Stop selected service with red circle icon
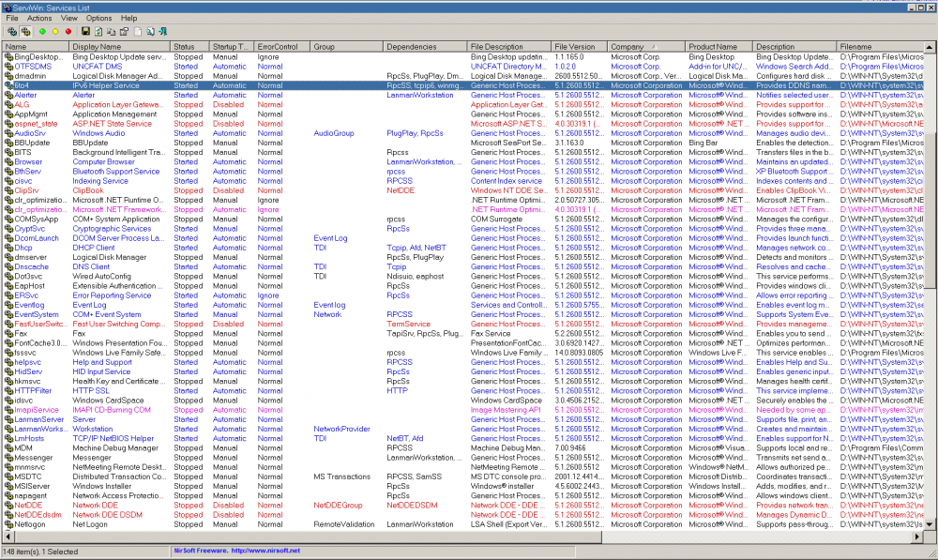This screenshot has width=938, height=560. point(68,31)
